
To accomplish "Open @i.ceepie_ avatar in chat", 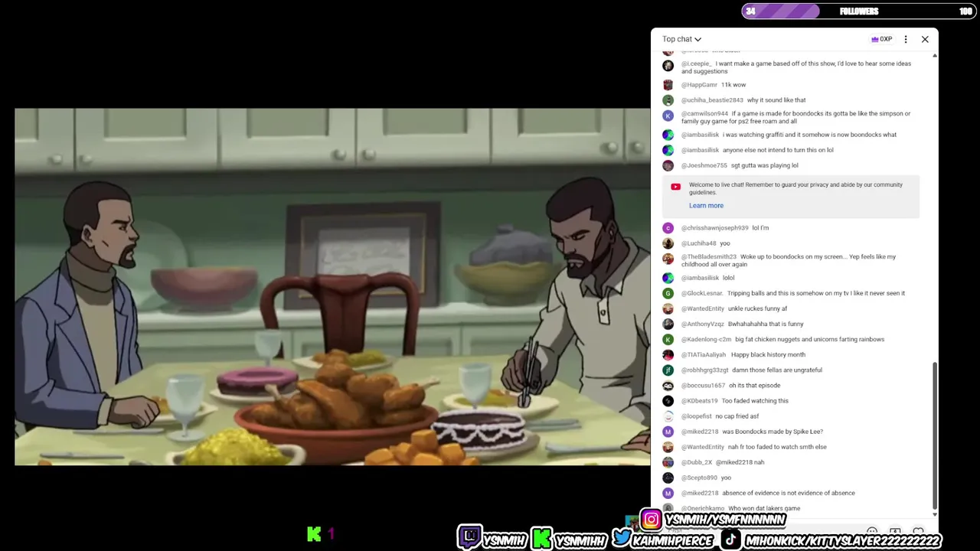I will pyautogui.click(x=668, y=66).
